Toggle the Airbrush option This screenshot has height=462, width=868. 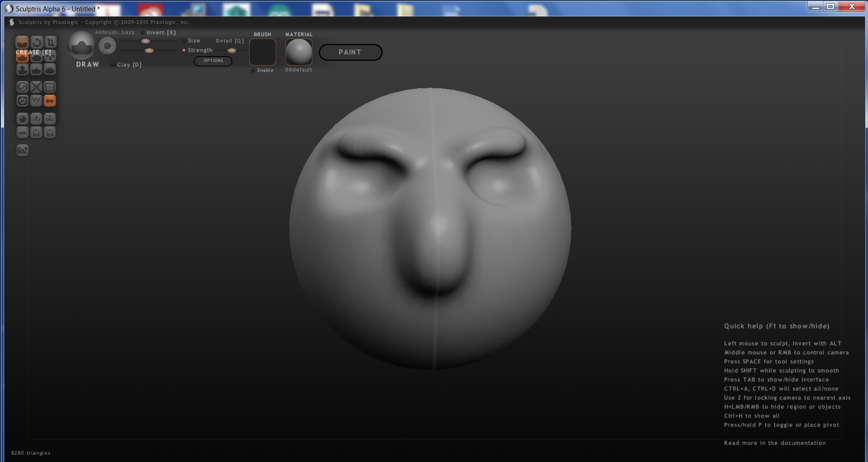(x=106, y=33)
